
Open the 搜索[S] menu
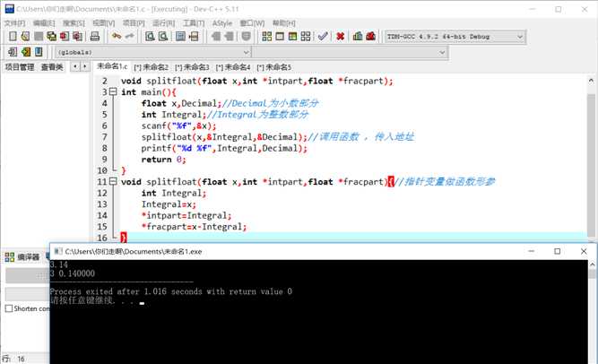(x=74, y=23)
